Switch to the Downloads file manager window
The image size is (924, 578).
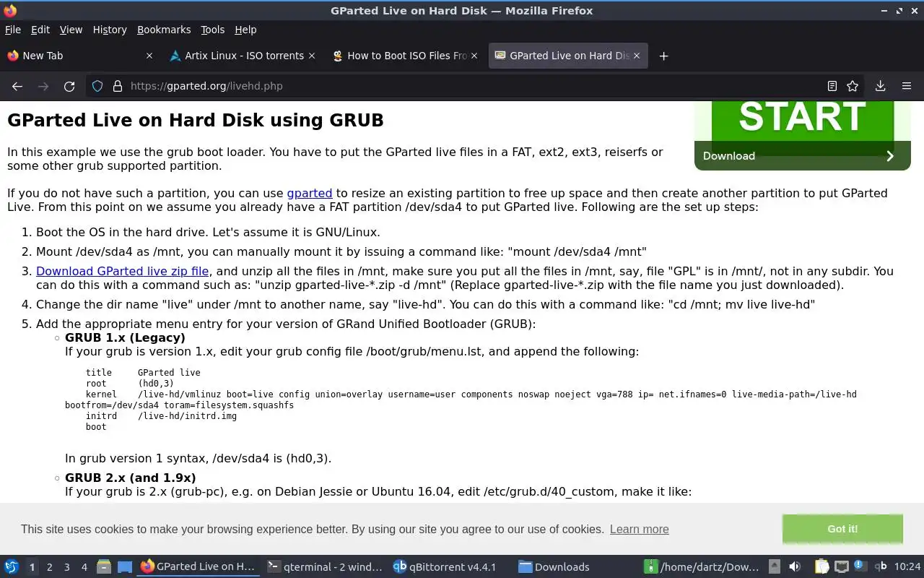tap(577, 567)
